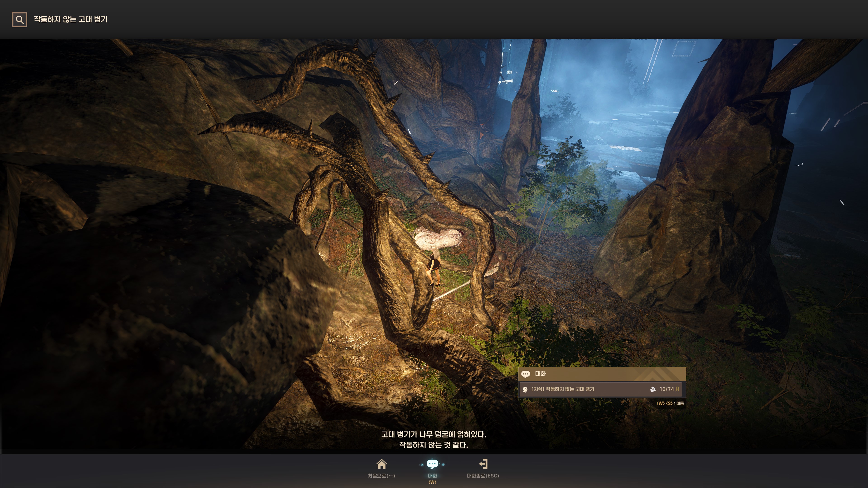868x488 pixels.
Task: Click the head silhouette knowledge icon
Action: click(525, 389)
